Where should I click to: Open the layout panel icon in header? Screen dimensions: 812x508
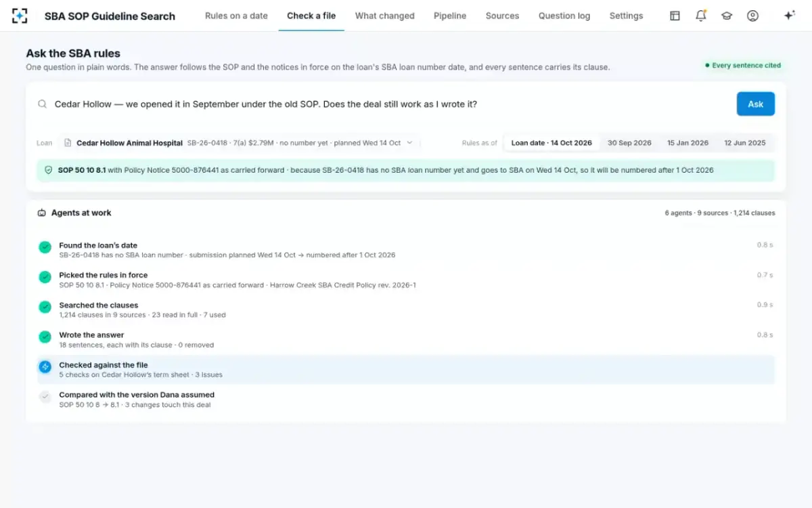pyautogui.click(x=675, y=16)
